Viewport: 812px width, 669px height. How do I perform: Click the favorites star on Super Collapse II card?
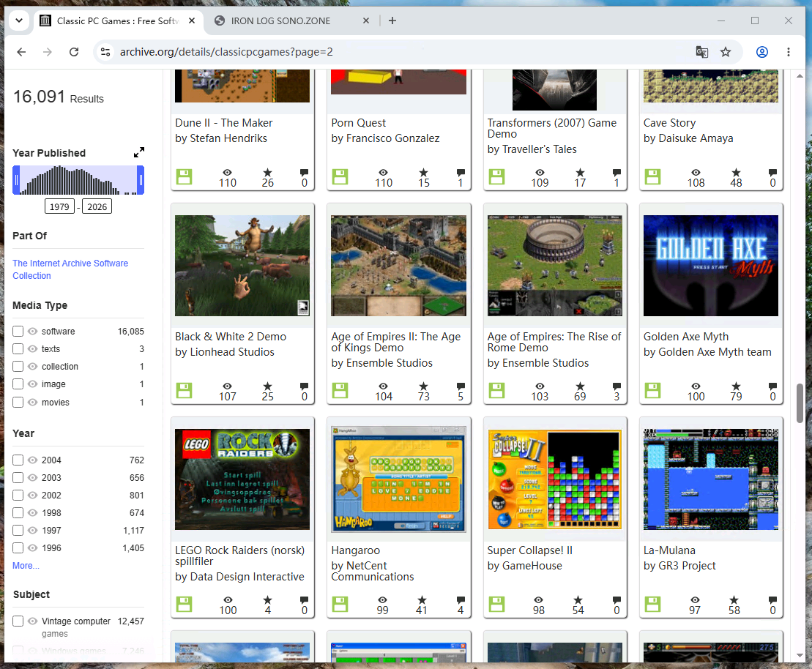click(578, 600)
